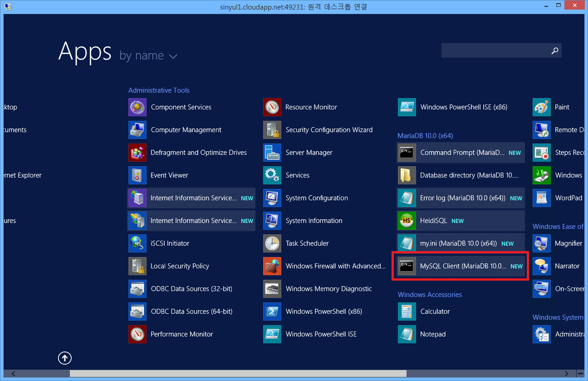Go back to Start with up-arrow button
Image resolution: width=588 pixels, height=381 pixels.
click(x=65, y=358)
